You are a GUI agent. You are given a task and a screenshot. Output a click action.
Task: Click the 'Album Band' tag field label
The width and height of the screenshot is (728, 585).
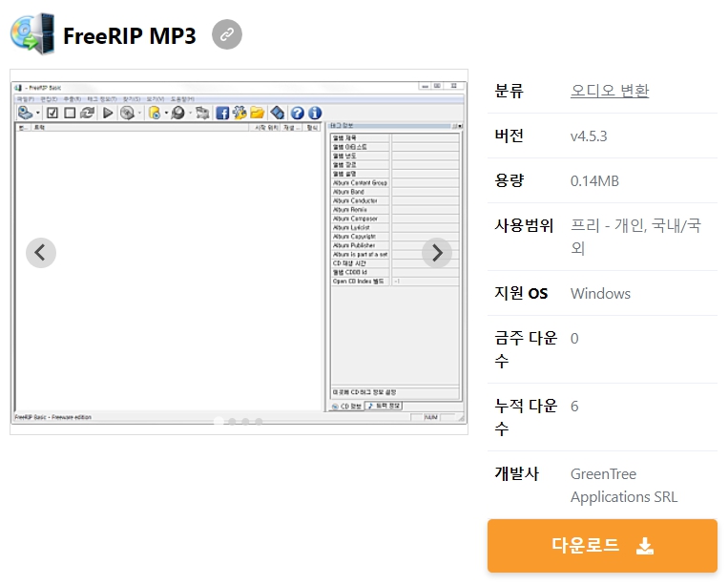coord(348,192)
